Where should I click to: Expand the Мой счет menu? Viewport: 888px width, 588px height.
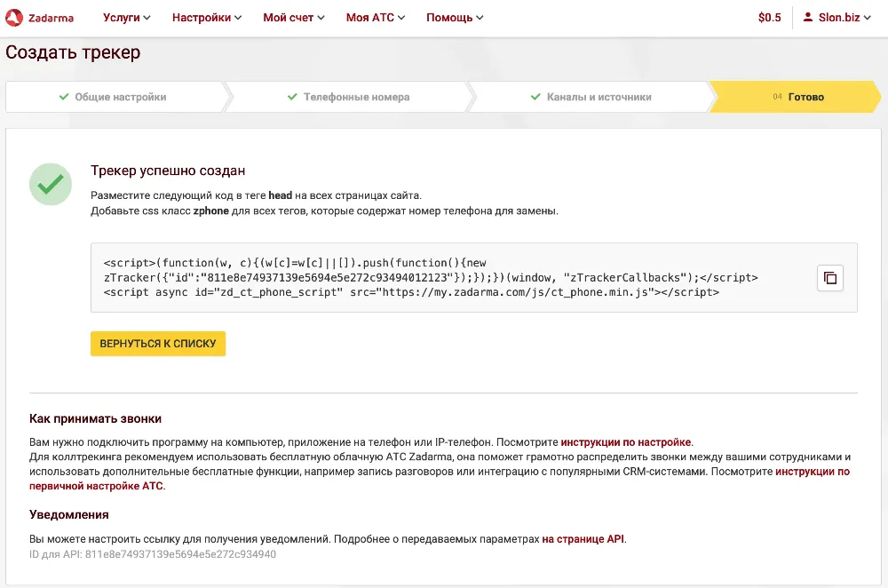pyautogui.click(x=293, y=18)
